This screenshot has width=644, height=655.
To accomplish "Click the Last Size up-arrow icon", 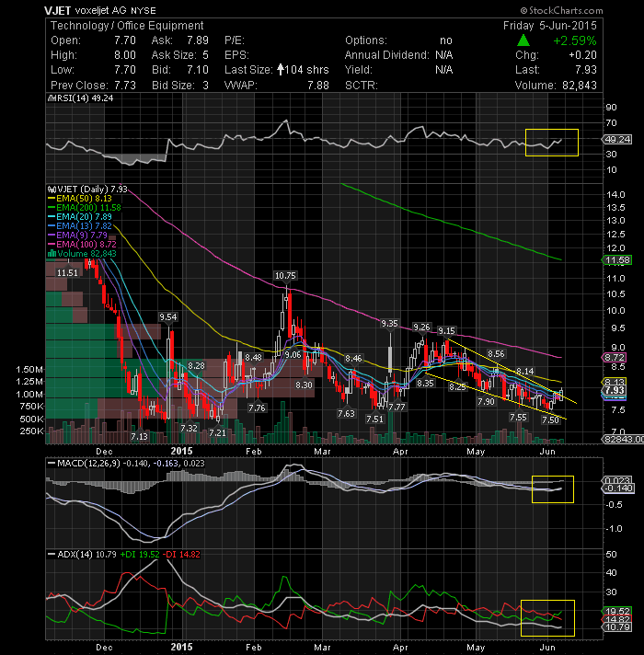I will point(281,69).
